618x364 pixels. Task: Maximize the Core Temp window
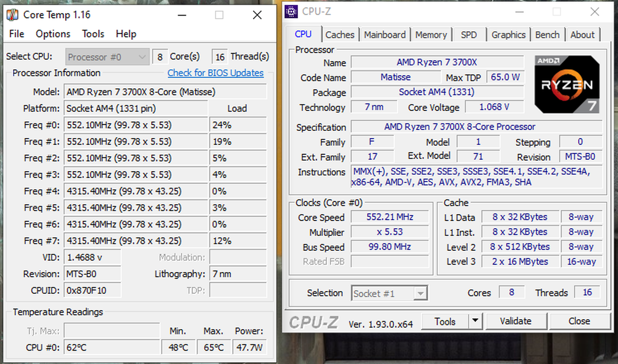[219, 15]
